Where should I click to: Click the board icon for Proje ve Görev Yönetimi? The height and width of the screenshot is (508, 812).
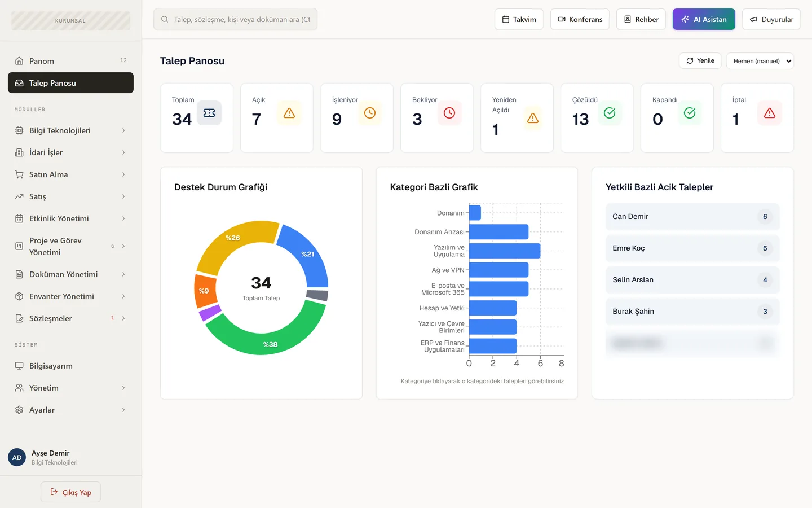click(19, 246)
